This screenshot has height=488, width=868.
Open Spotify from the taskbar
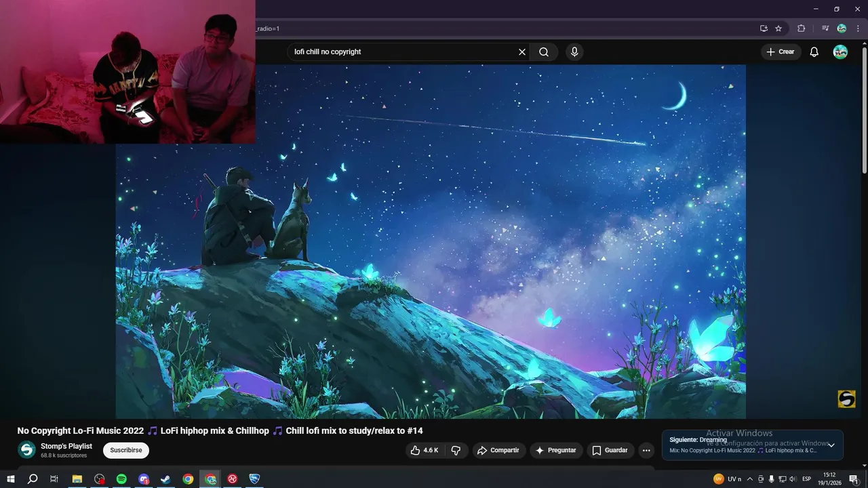tap(121, 479)
